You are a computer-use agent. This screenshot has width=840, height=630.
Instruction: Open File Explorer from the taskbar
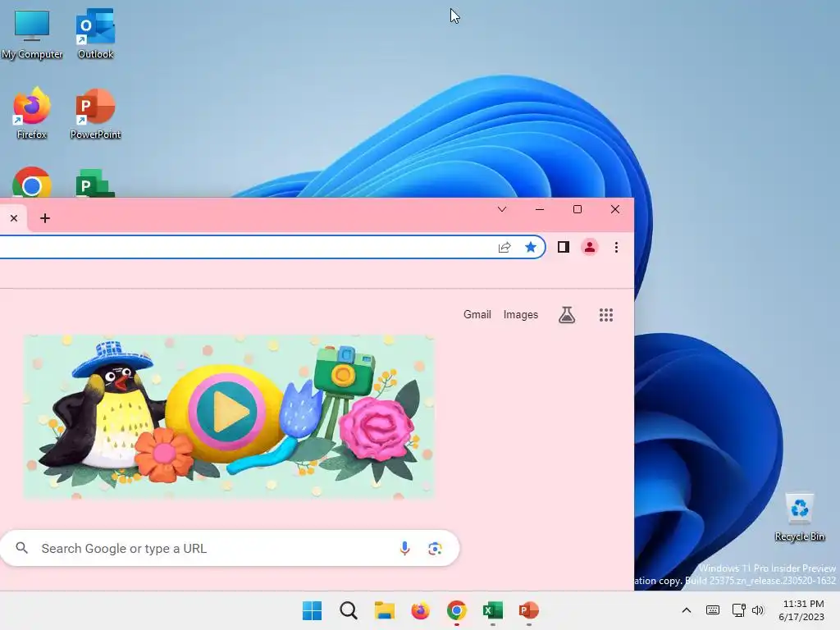(384, 610)
